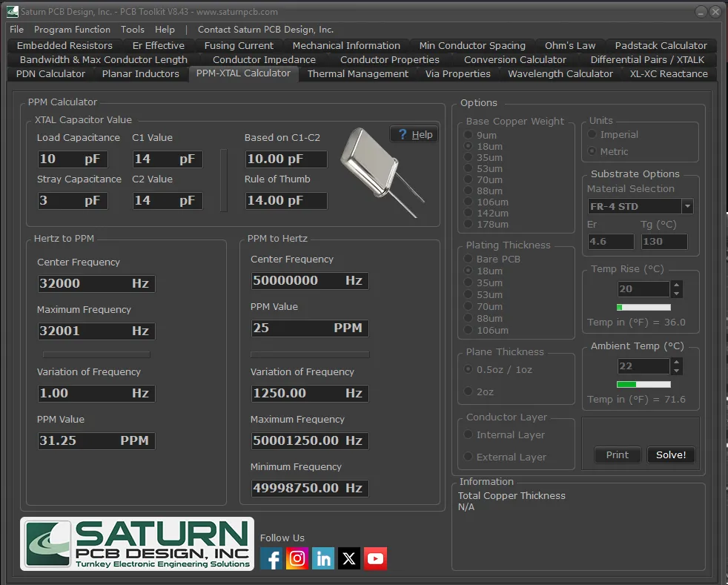Viewport: 728px width, 585px height.
Task: Click Hertz to PPM Center Frequency field
Action: 96,284
